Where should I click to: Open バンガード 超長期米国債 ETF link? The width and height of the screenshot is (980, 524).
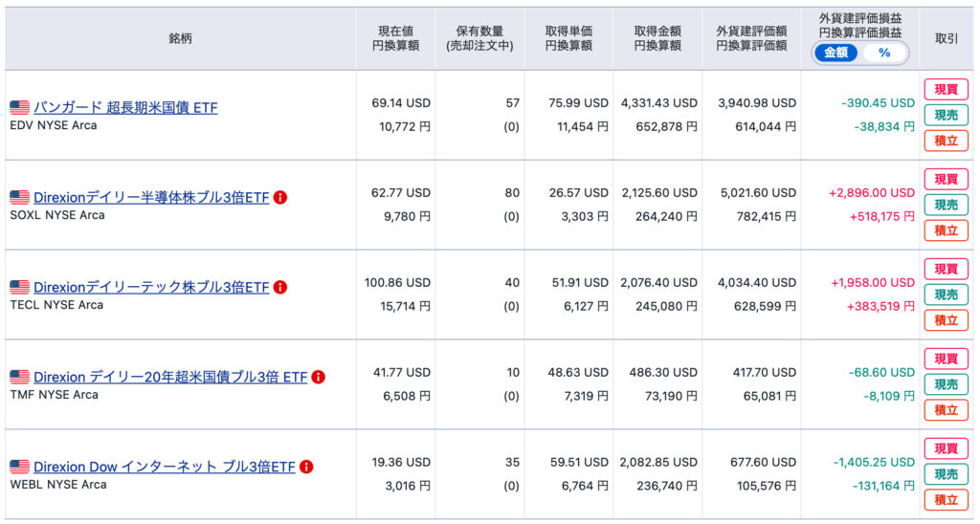pos(125,108)
